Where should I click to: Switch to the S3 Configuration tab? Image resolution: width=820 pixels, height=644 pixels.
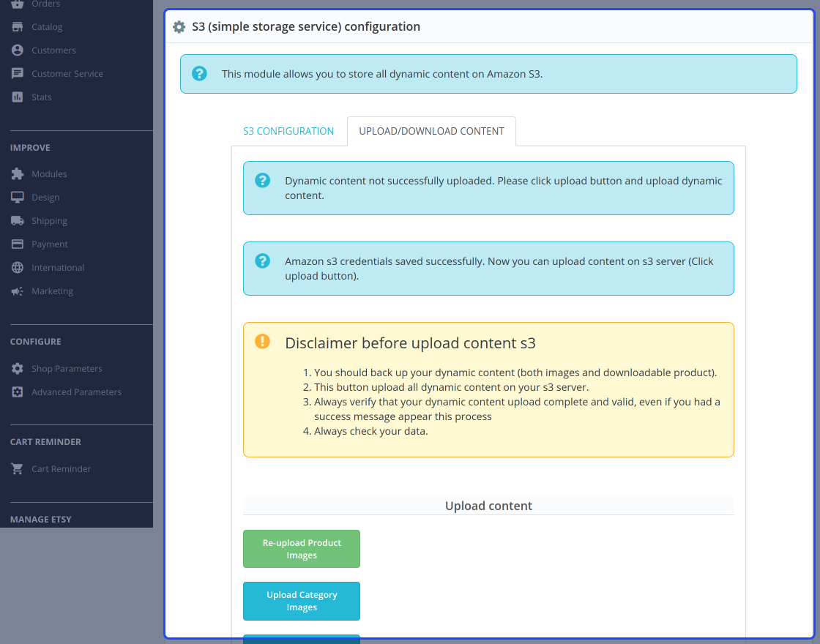coord(288,131)
